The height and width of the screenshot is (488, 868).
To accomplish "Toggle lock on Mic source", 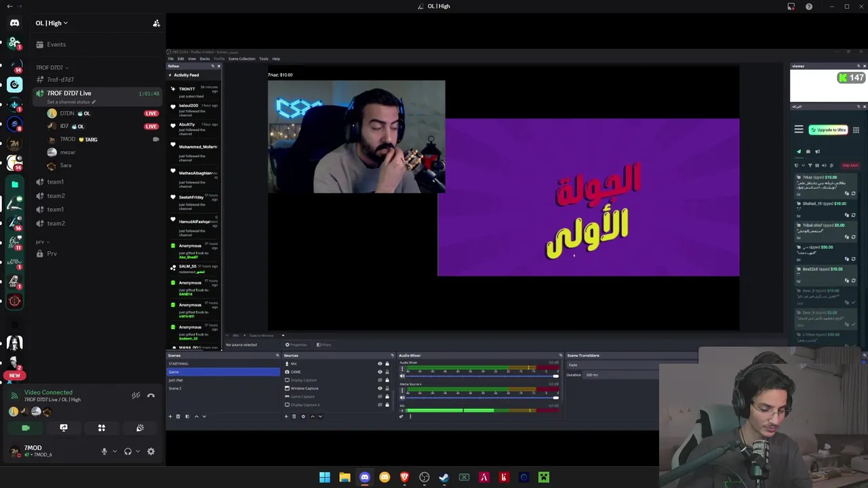I will click(387, 364).
